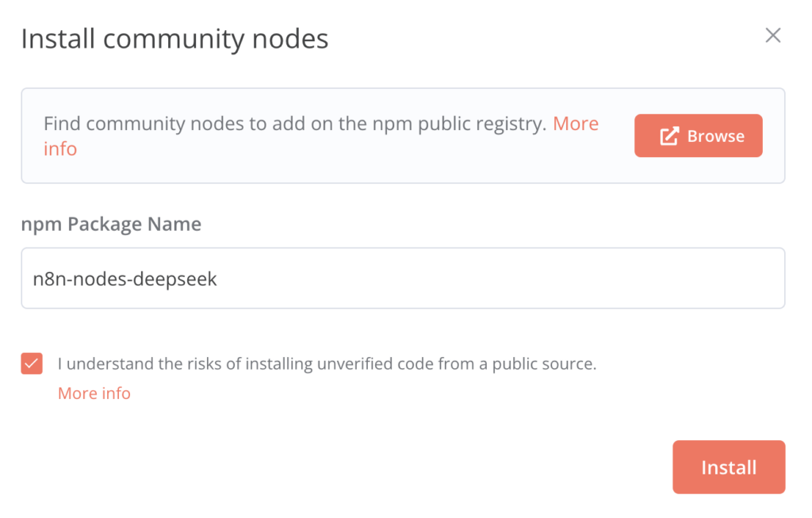Uncheck the unverified code risk acknowledgment
This screenshot has width=812, height=518.
(x=32, y=363)
